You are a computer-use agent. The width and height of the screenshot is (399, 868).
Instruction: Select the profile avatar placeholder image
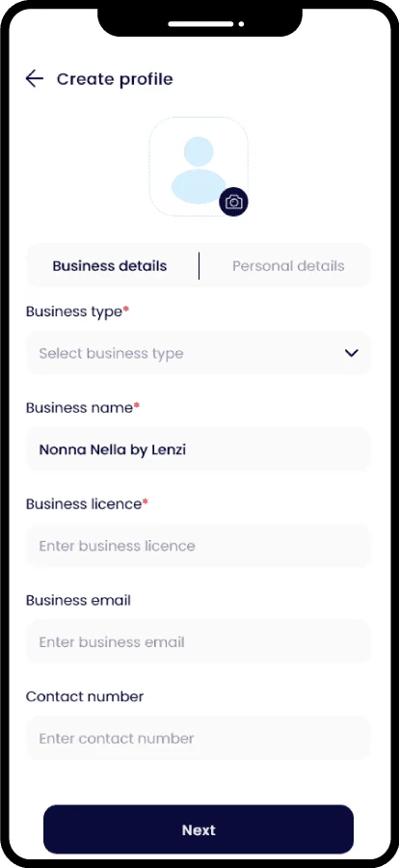point(199,166)
